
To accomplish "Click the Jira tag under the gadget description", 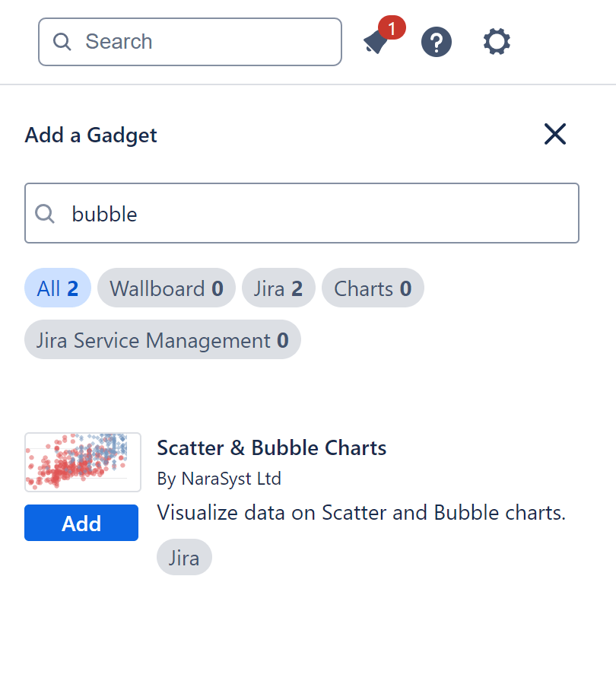I will tap(184, 557).
